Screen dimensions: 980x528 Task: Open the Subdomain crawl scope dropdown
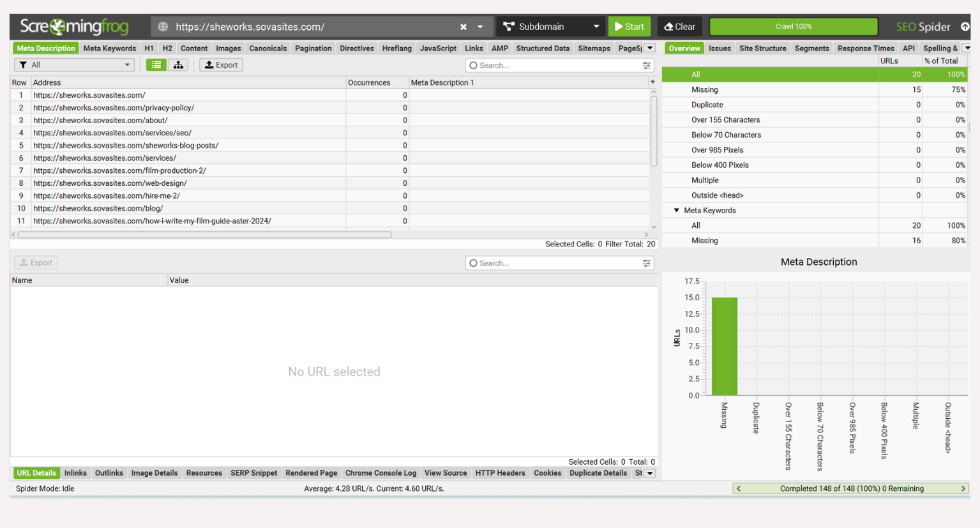pos(552,27)
